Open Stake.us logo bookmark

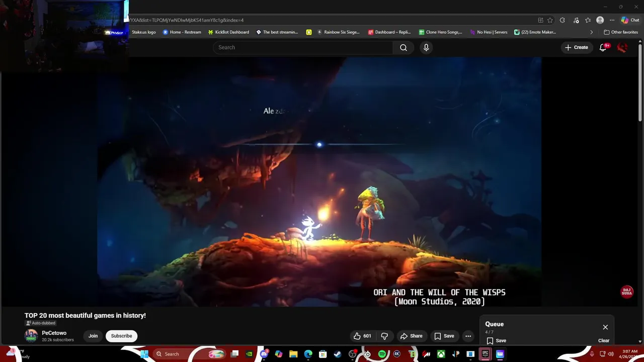(143, 32)
